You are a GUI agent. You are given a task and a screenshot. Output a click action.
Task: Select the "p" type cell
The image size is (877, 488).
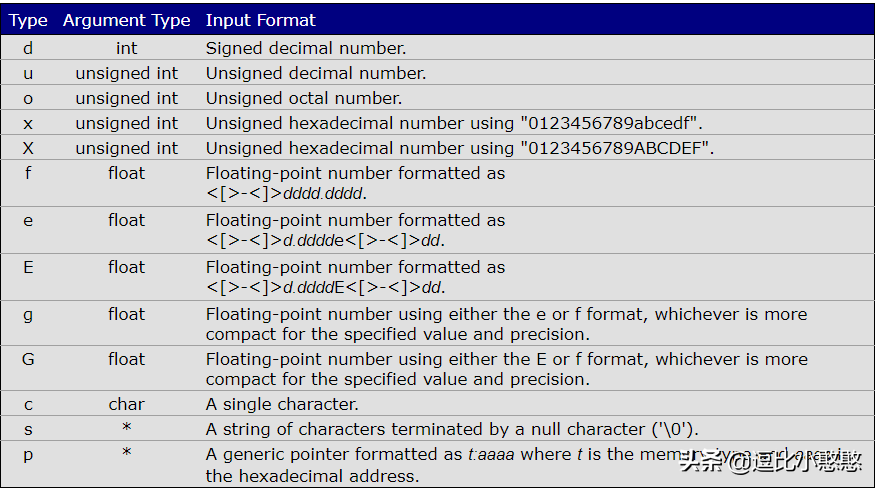[28, 454]
